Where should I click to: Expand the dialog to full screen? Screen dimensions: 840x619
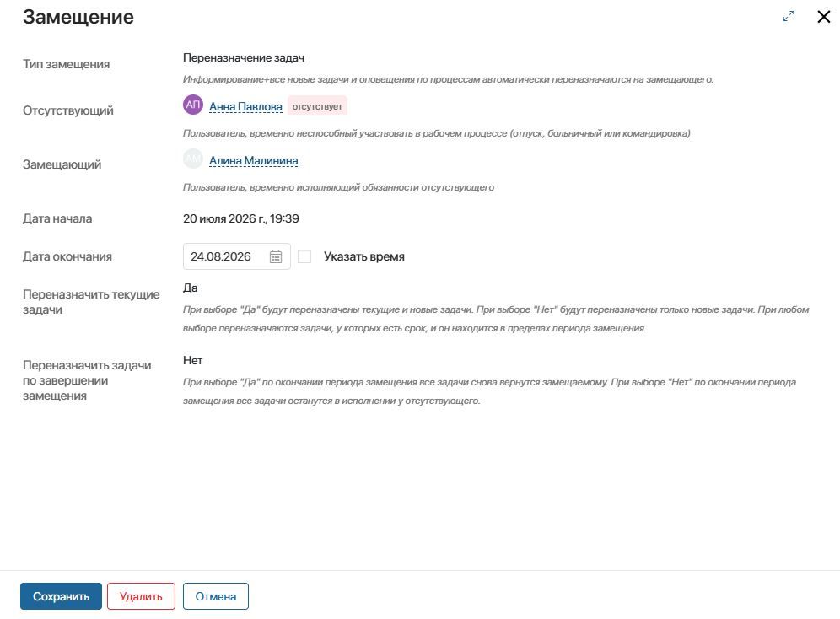coord(789,17)
